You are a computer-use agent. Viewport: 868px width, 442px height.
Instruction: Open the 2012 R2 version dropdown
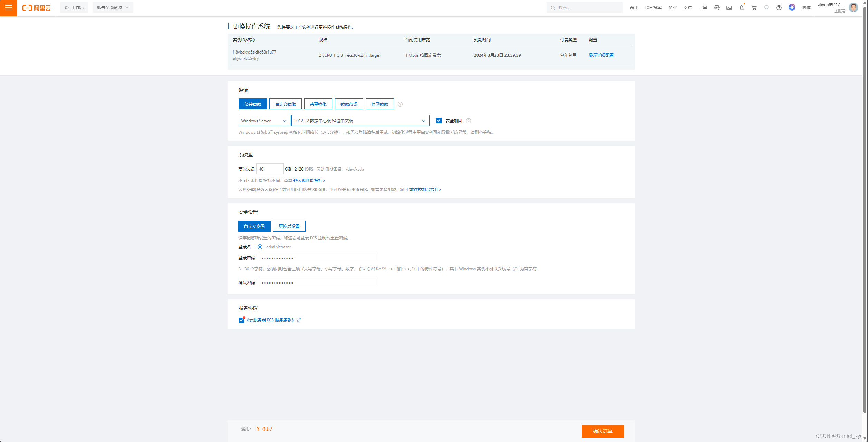[360, 121]
